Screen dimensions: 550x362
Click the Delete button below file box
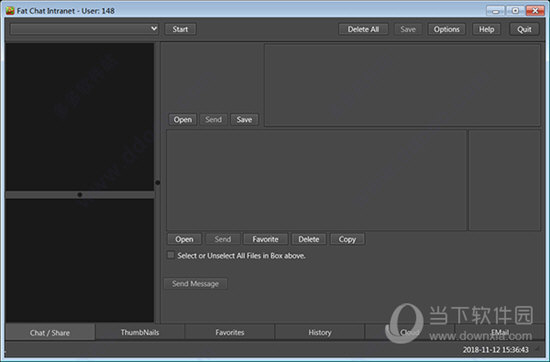point(309,239)
